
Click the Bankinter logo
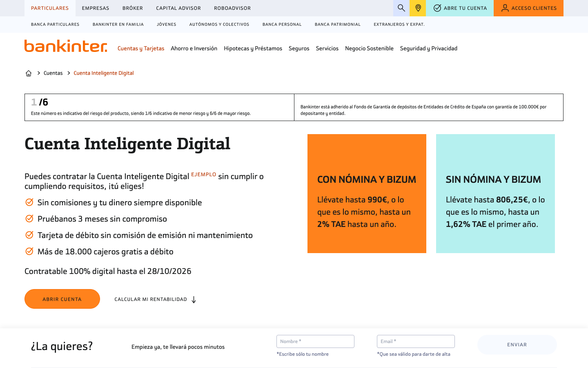(x=66, y=46)
